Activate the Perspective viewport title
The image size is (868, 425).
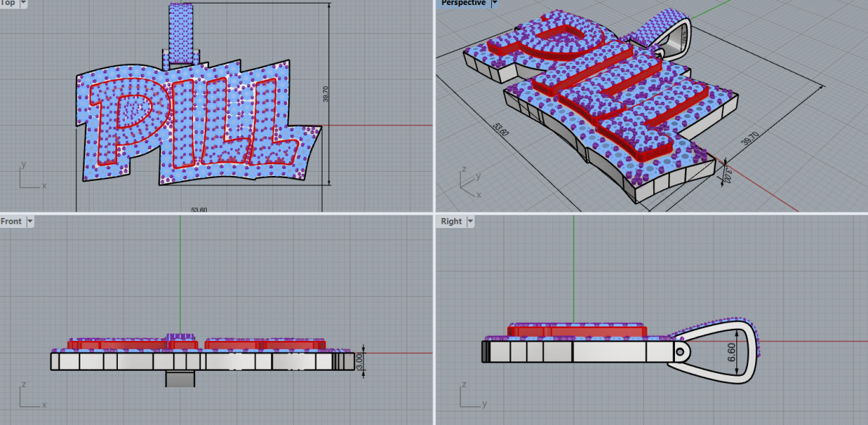(x=463, y=3)
